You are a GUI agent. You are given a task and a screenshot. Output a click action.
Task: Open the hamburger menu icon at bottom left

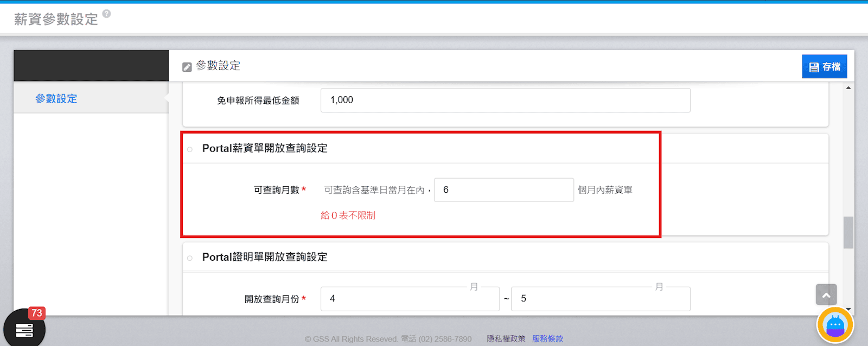click(24, 329)
